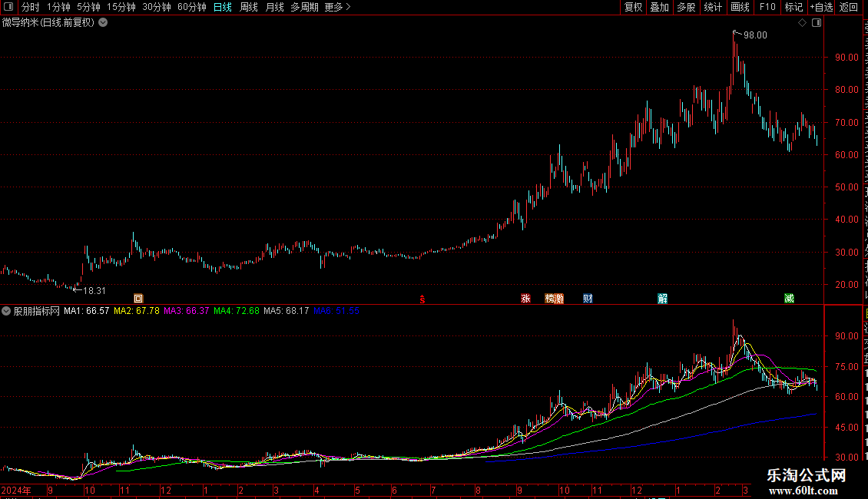868x499 pixels.
Task: Open the 榜 leaderboard event marker
Action: tap(549, 299)
